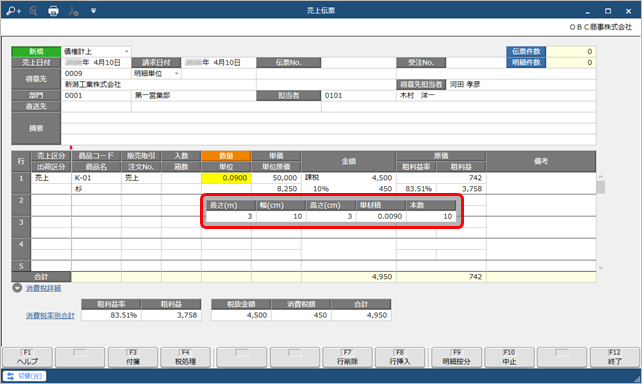Click the 直送先 input field
This screenshot has width=642, height=384.
[x=96, y=106]
